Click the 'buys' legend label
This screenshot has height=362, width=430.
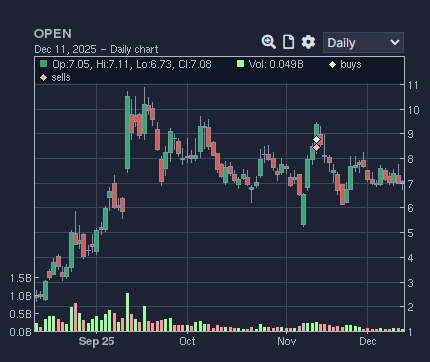[x=351, y=64]
